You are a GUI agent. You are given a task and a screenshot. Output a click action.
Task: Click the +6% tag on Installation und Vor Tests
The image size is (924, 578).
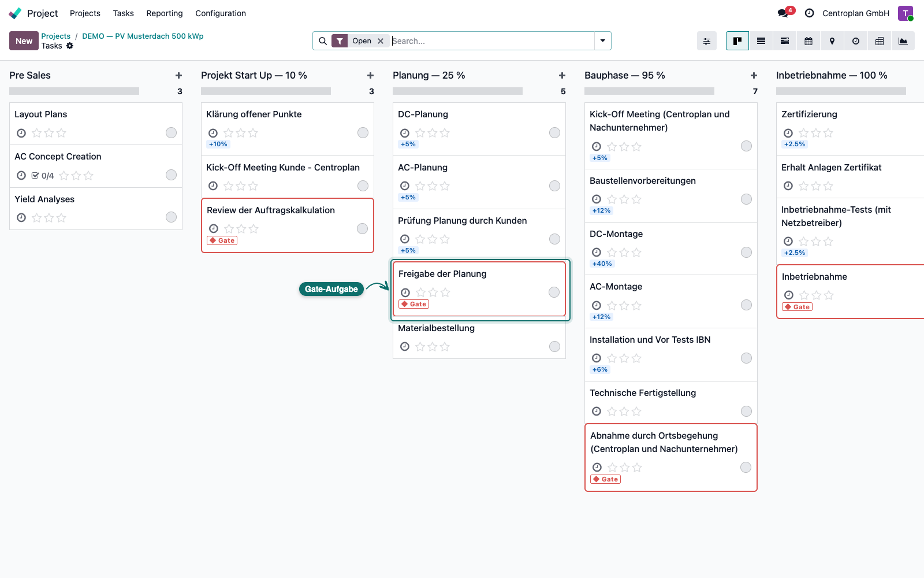[x=600, y=369]
